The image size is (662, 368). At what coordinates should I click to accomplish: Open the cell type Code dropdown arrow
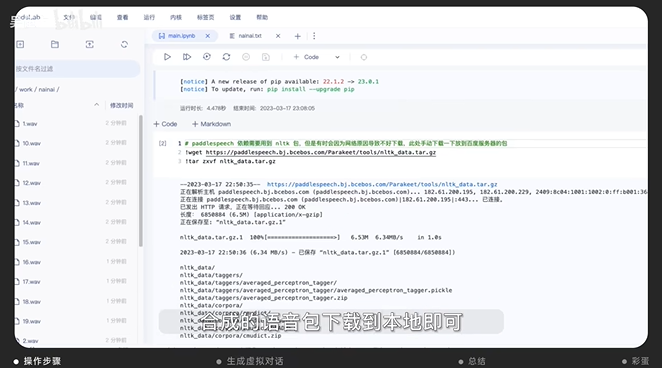pyautogui.click(x=337, y=57)
